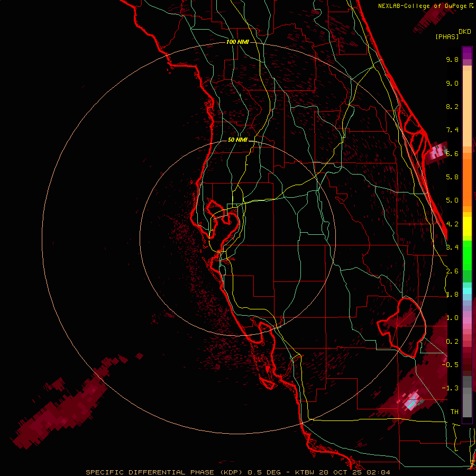The width and height of the screenshot is (476, 476).
Task: Click the 9.0 scale label
Action: (x=452, y=83)
